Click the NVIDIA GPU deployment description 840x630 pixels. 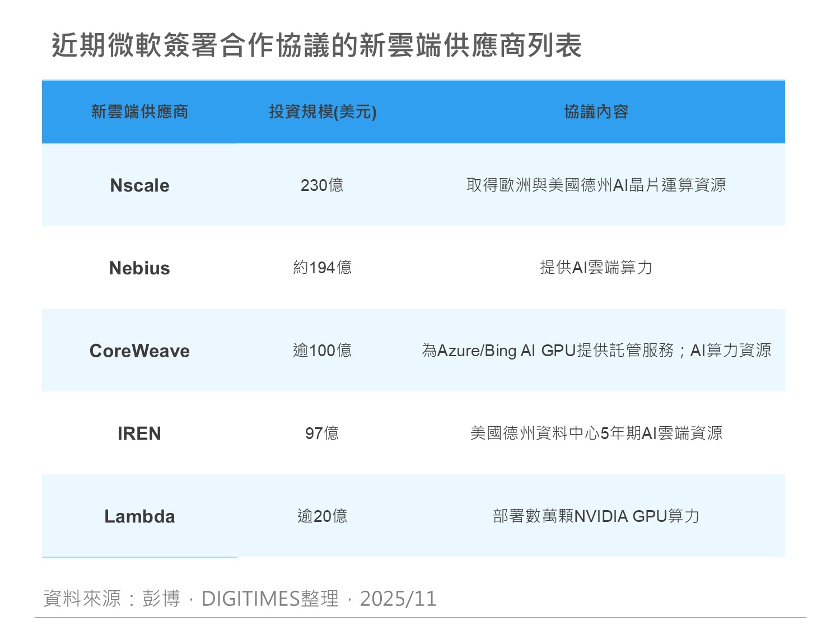point(596,516)
